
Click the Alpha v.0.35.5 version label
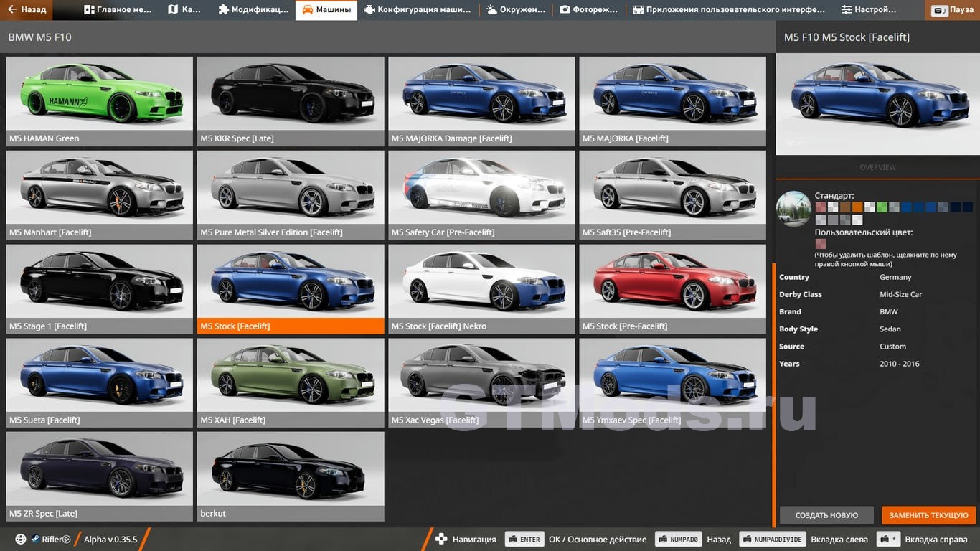(x=110, y=540)
